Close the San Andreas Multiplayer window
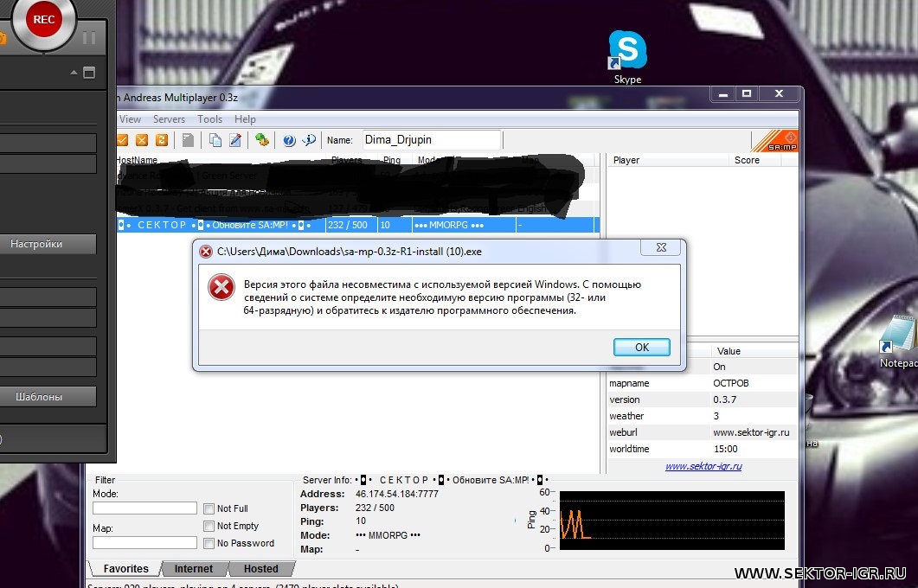This screenshot has width=918, height=588. (x=779, y=93)
